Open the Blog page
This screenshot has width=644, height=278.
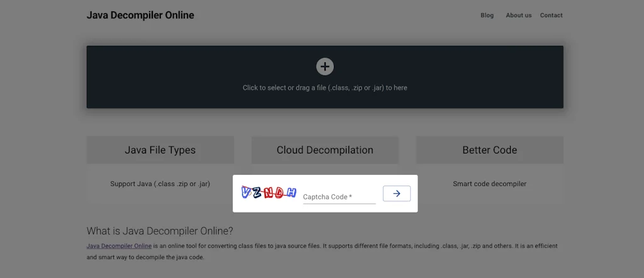(x=487, y=15)
